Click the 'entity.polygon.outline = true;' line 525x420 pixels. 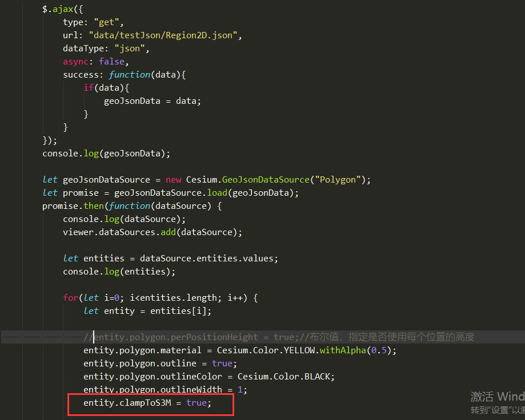[x=160, y=364]
